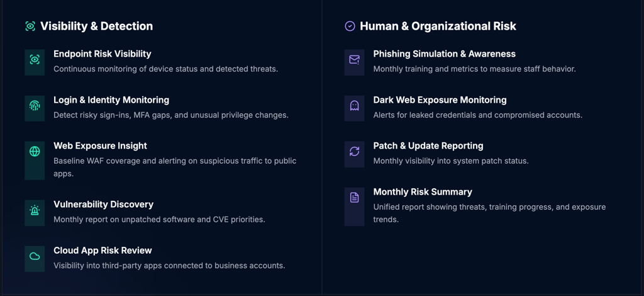Open the Login & Identity Monitoring title
This screenshot has width=644, height=296.
tap(111, 100)
